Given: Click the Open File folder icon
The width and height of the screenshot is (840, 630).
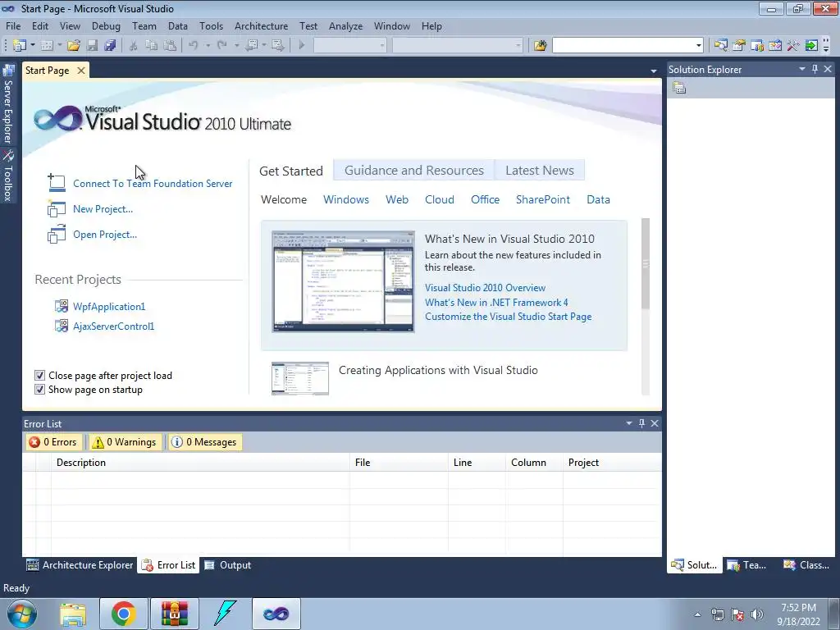Looking at the screenshot, I should pos(73,46).
